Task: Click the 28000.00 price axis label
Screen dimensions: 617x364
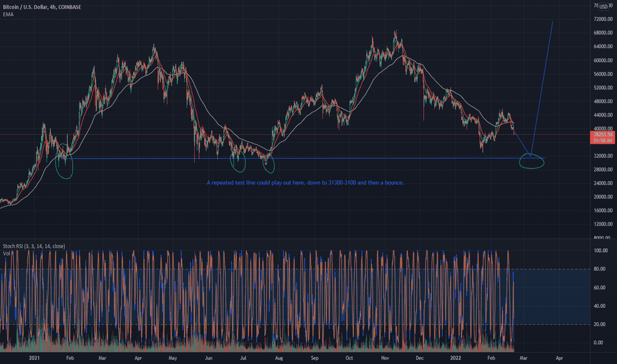Action: [x=603, y=169]
